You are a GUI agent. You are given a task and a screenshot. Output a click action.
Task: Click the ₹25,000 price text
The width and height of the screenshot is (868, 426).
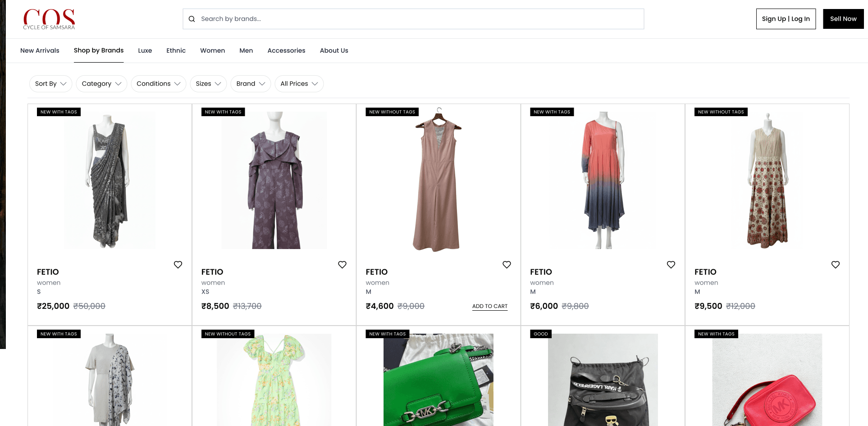pyautogui.click(x=53, y=306)
